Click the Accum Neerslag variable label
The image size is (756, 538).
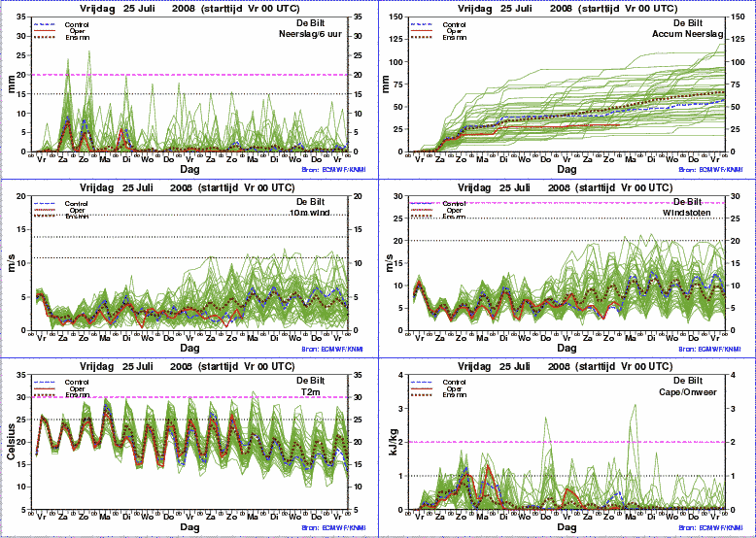pyautogui.click(x=688, y=34)
